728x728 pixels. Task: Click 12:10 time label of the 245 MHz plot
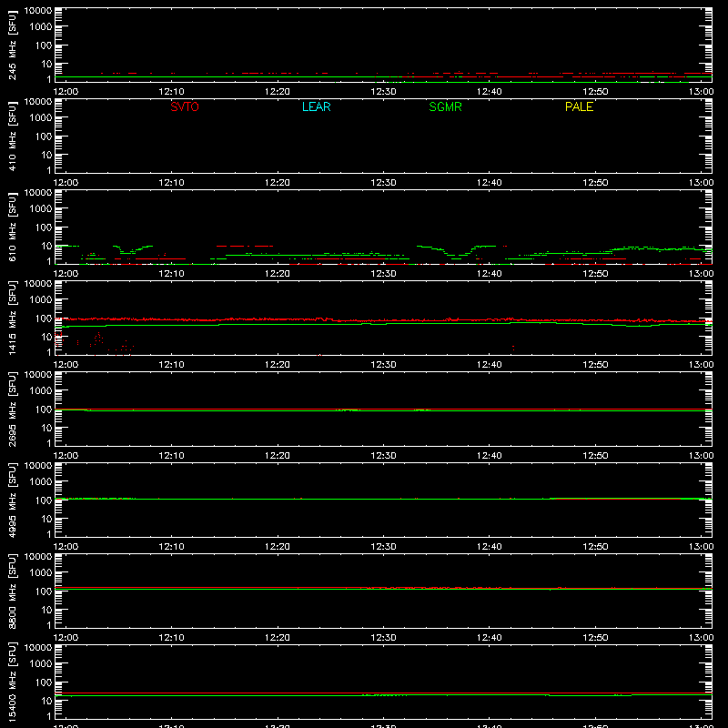click(171, 92)
